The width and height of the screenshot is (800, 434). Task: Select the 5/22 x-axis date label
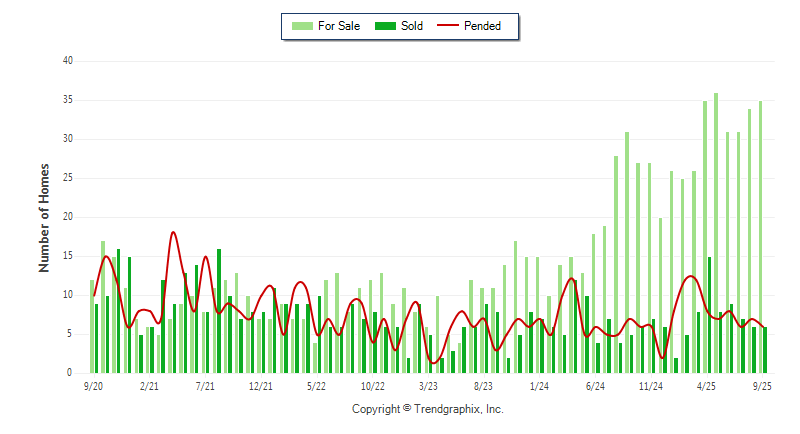[317, 385]
